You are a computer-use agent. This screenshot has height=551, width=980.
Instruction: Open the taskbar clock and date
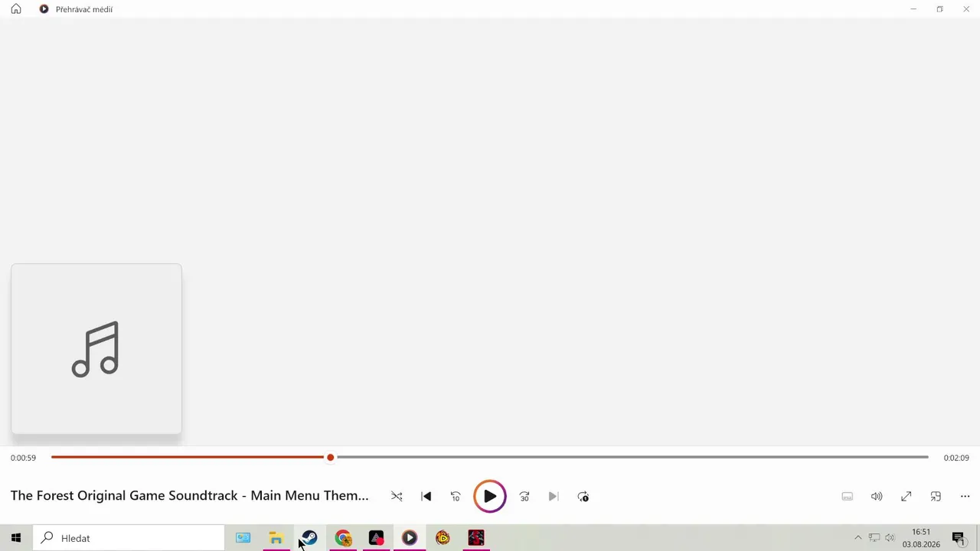921,538
